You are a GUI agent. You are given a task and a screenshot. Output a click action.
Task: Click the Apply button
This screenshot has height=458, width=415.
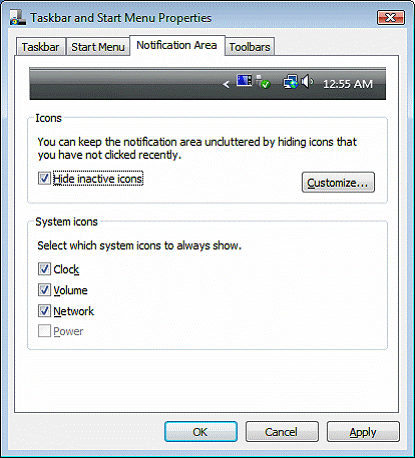coord(363,432)
